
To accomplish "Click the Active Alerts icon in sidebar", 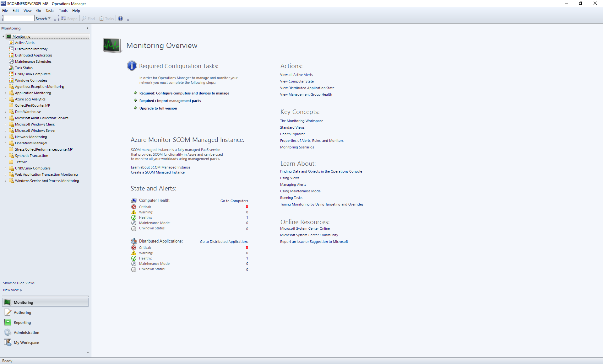I will [x=11, y=42].
